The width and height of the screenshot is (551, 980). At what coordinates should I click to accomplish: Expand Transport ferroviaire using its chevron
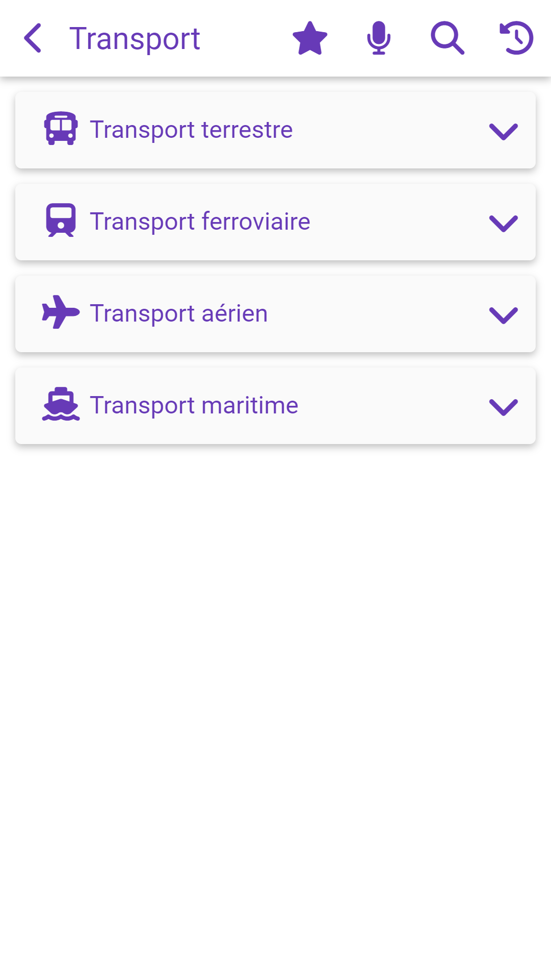pyautogui.click(x=503, y=223)
